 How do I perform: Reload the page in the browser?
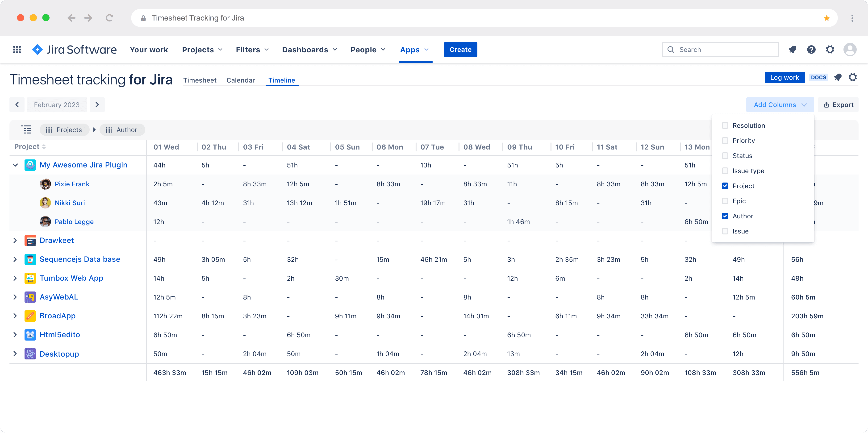pyautogui.click(x=109, y=18)
